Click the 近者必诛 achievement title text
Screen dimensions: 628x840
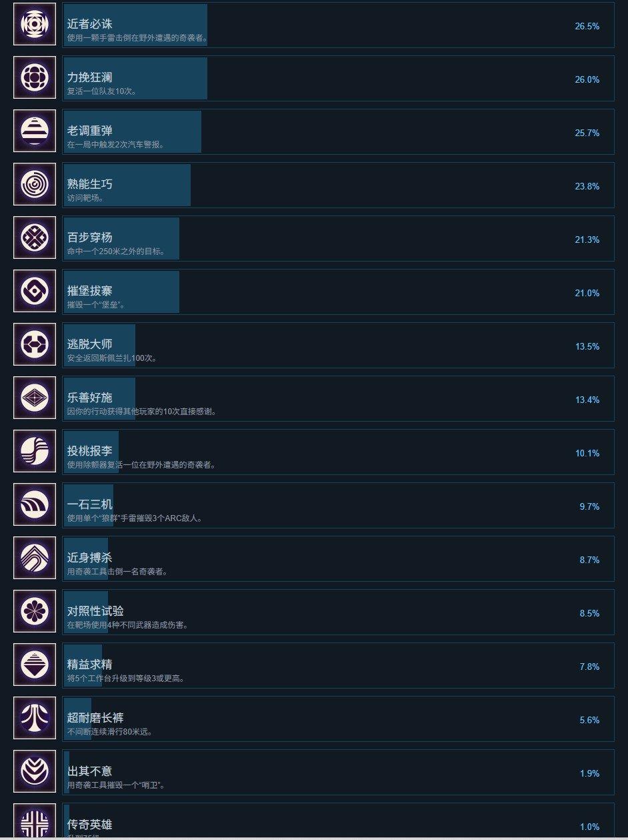[90, 24]
